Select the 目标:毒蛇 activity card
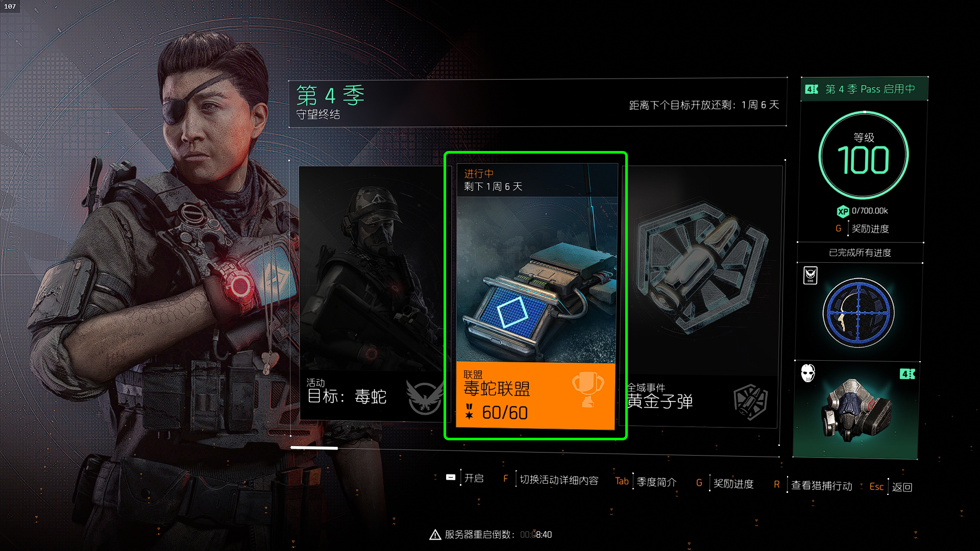 click(372, 292)
